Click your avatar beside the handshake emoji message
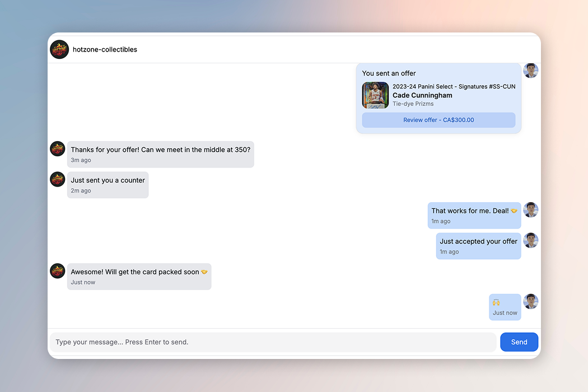This screenshot has height=392, width=588. pyautogui.click(x=530, y=301)
